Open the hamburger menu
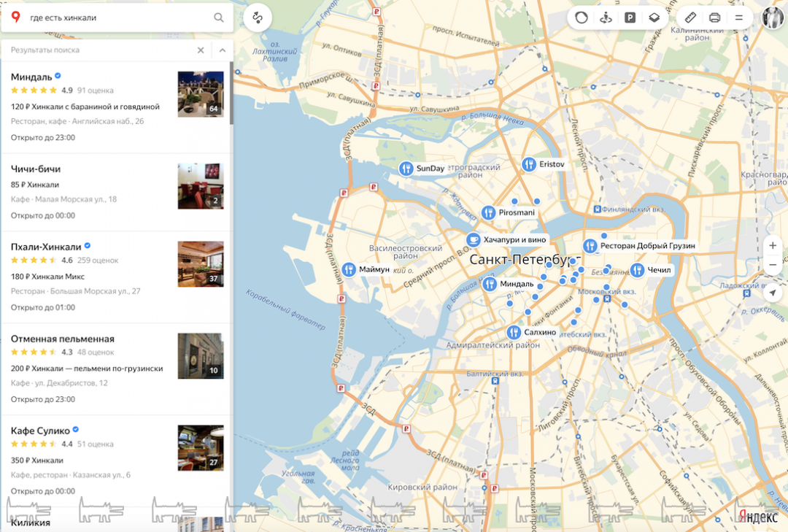The height and width of the screenshot is (532, 788). (x=738, y=18)
